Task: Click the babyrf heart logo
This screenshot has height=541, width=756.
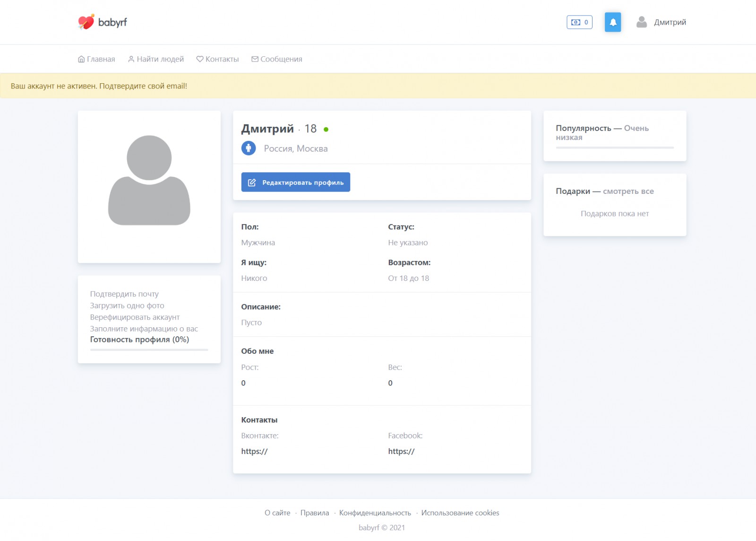Action: [103, 22]
